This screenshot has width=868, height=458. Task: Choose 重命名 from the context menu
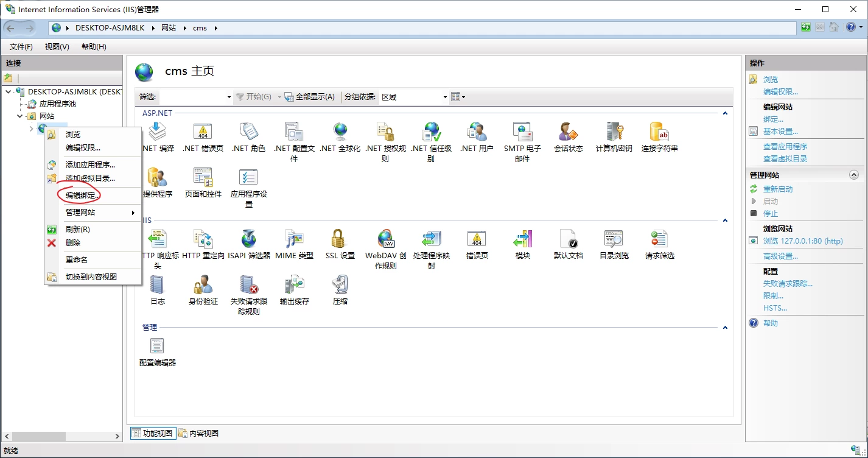[x=93, y=259]
